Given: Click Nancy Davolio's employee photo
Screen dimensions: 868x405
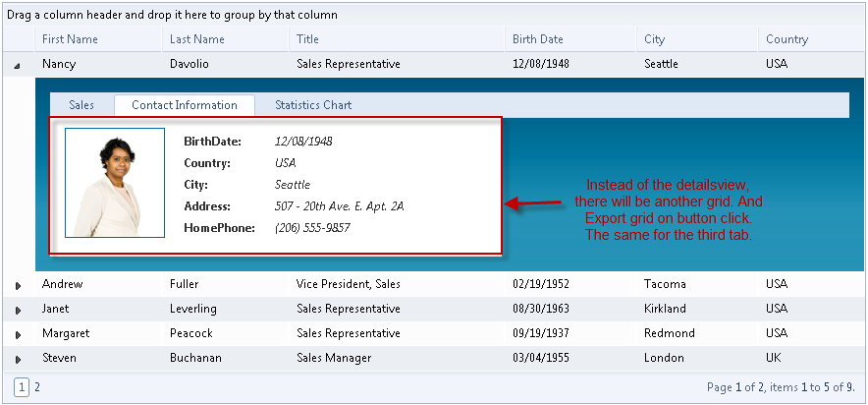Looking at the screenshot, I should pyautogui.click(x=115, y=183).
